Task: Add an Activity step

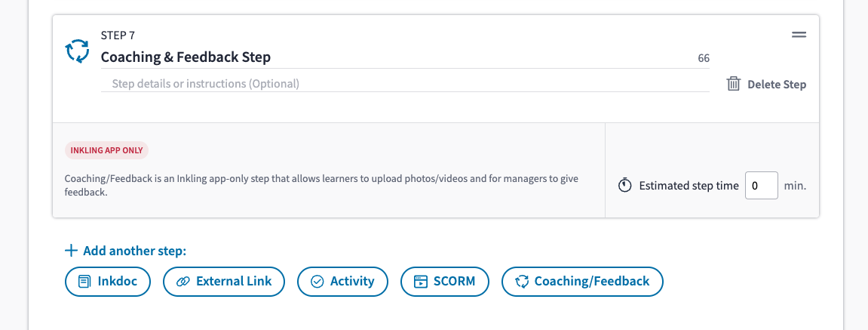Action: click(342, 282)
